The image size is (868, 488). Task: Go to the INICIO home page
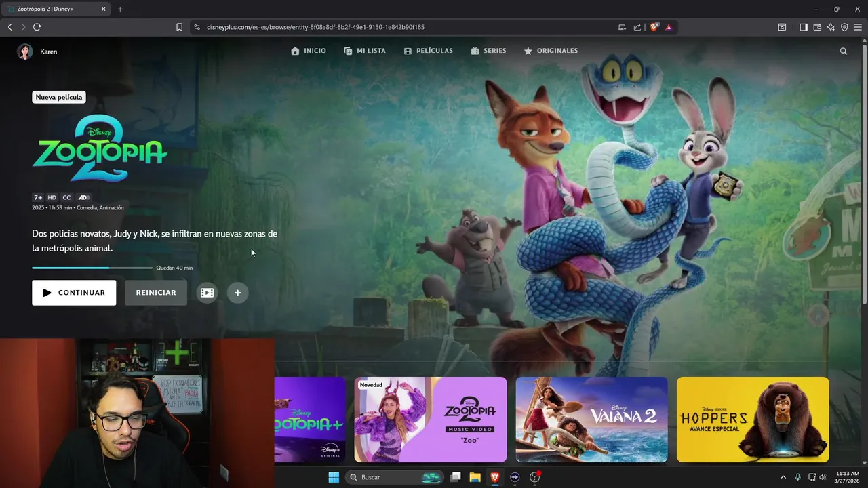pyautogui.click(x=309, y=51)
